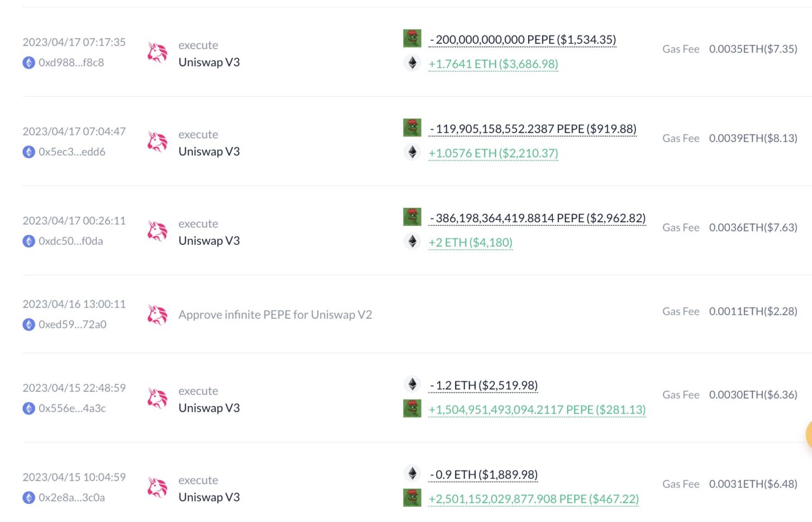Open transaction hash 0x2e8a...3c0a
The height and width of the screenshot is (522, 812).
71,498
